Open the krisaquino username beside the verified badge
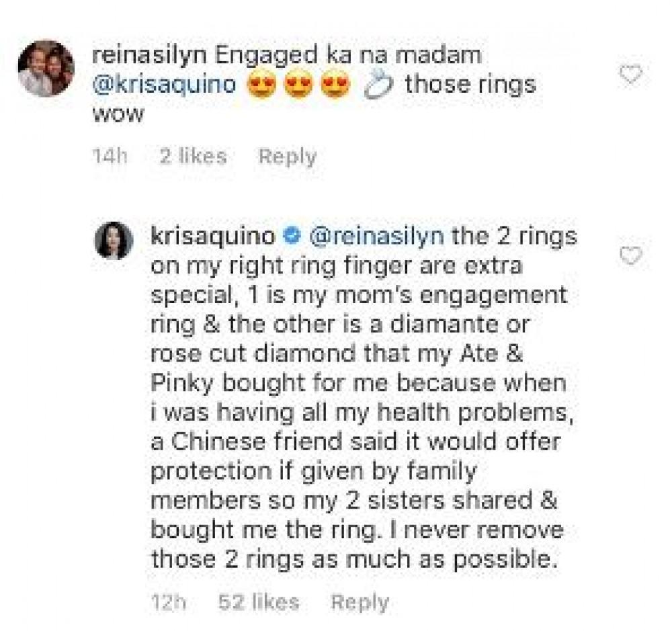The image size is (672, 631). (213, 237)
